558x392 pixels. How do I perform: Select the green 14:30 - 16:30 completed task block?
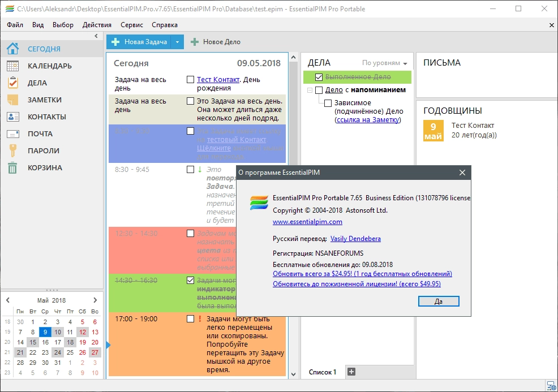(x=173, y=293)
